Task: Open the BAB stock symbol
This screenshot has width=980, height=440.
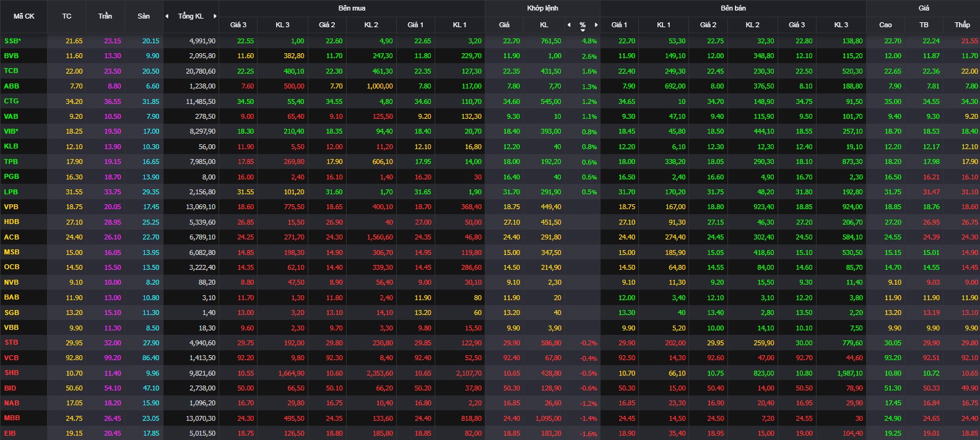Action: (11, 297)
